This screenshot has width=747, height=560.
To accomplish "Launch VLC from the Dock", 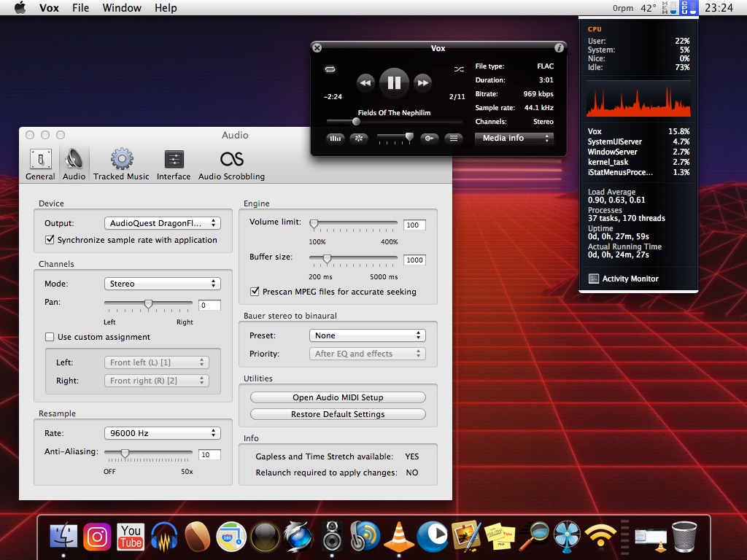I will [x=399, y=537].
